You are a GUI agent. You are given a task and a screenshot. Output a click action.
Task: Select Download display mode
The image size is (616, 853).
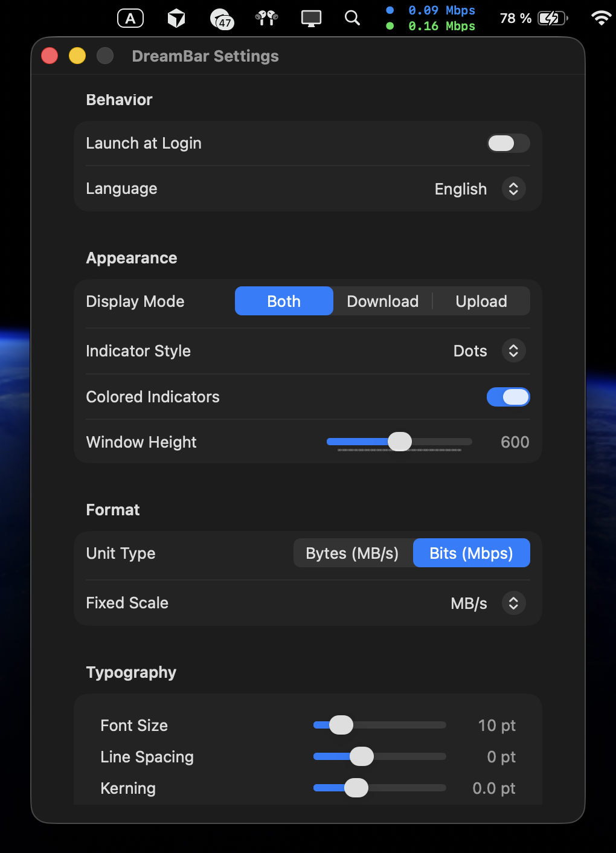[383, 301]
